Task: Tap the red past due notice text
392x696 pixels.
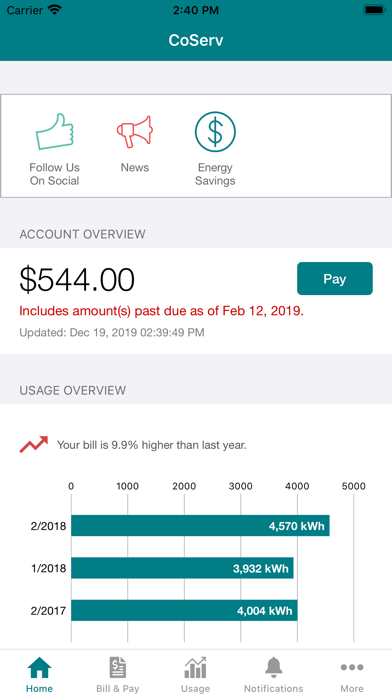Action: (x=162, y=311)
